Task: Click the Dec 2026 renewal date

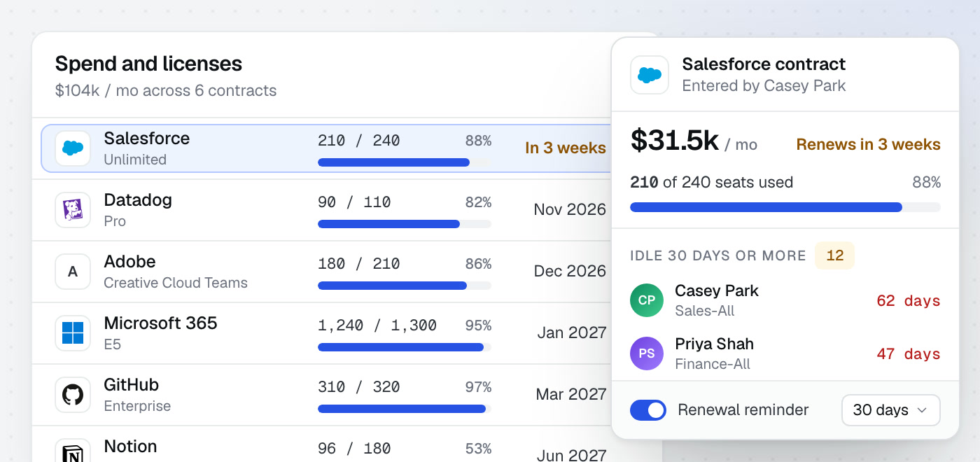Action: (x=570, y=272)
